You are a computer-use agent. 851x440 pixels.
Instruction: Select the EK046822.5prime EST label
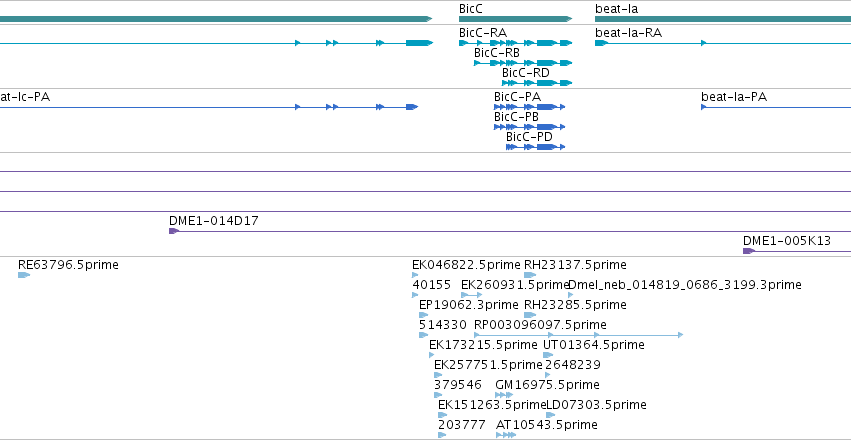tap(466, 265)
